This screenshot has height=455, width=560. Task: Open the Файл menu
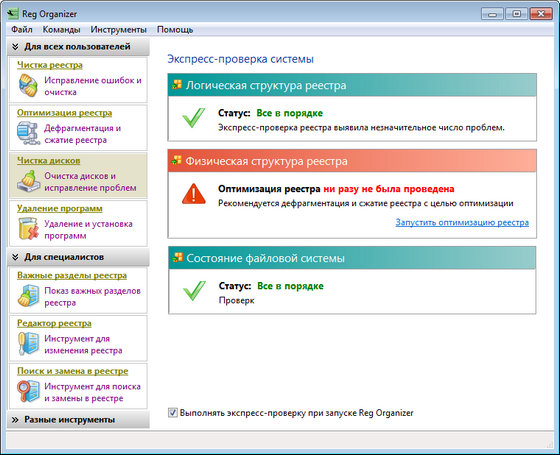click(x=22, y=30)
